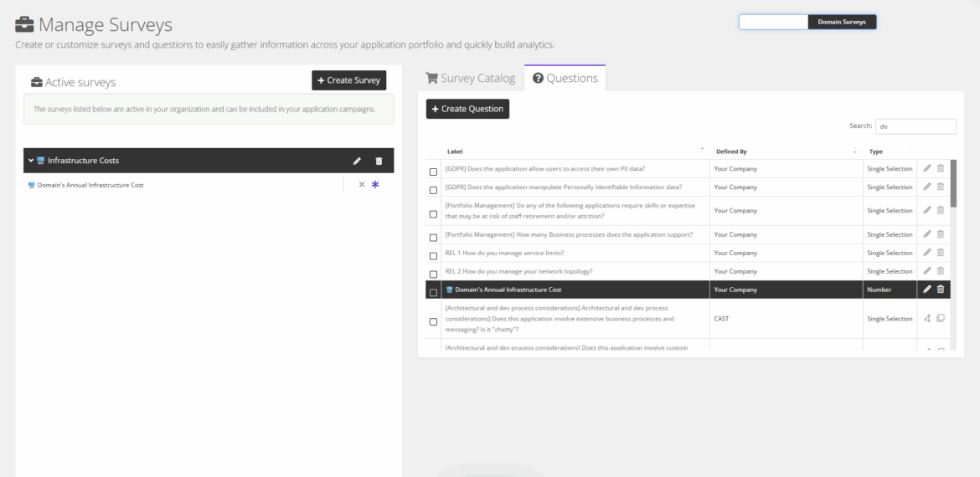Select checkbox for Domain's Annual Infrastructure Cost
This screenshot has width=980, height=477.
(433, 293)
